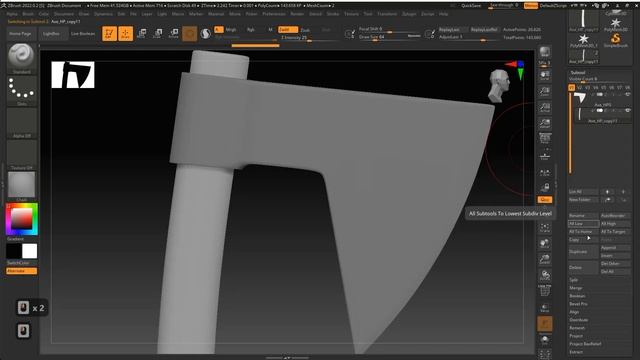
Task: Open the Alpha Off selector
Action: click(21, 122)
